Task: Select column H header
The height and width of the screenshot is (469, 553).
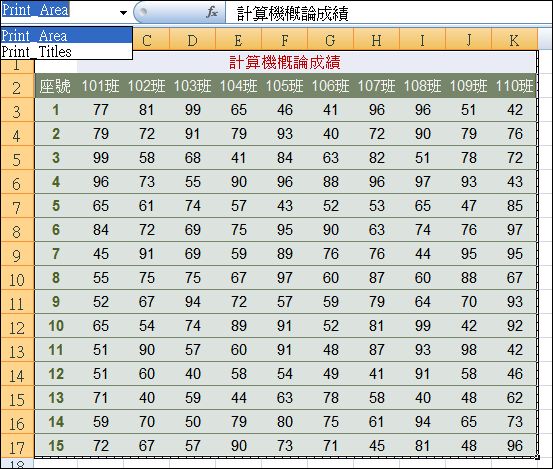Action: [x=376, y=40]
